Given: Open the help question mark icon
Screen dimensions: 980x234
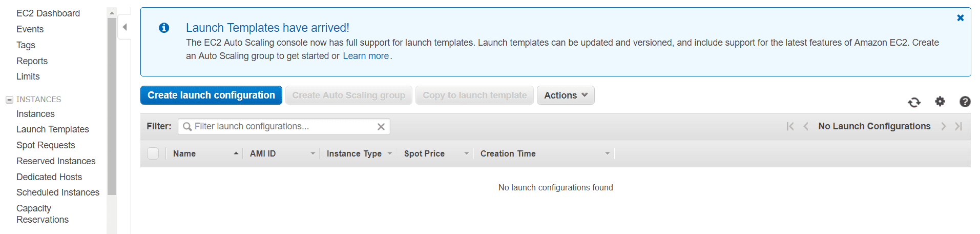Looking at the screenshot, I should pyautogui.click(x=965, y=102).
